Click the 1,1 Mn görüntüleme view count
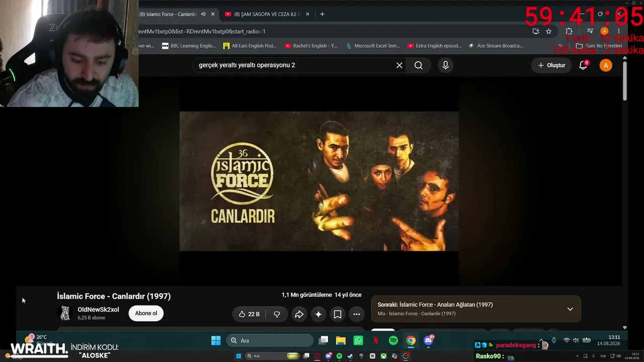The width and height of the screenshot is (644, 362). click(306, 295)
